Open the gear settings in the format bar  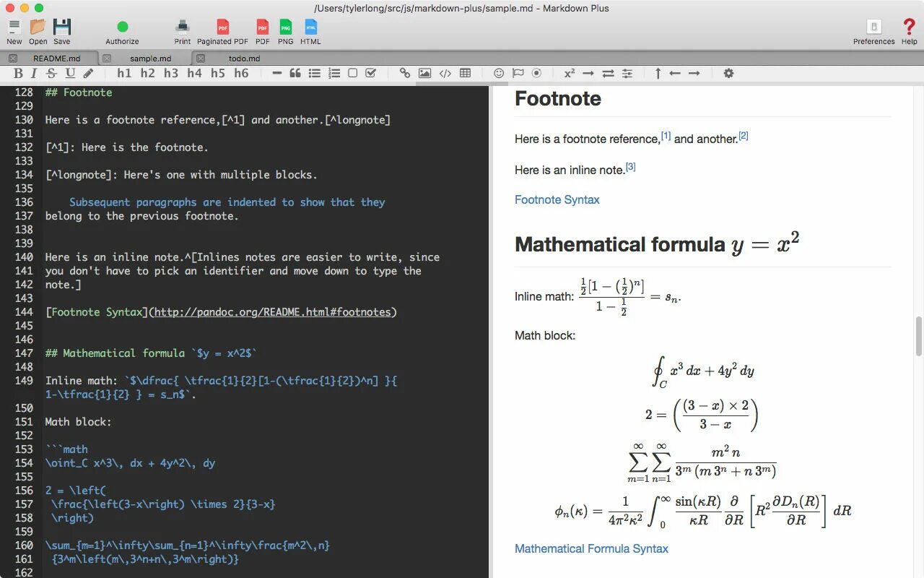(728, 73)
